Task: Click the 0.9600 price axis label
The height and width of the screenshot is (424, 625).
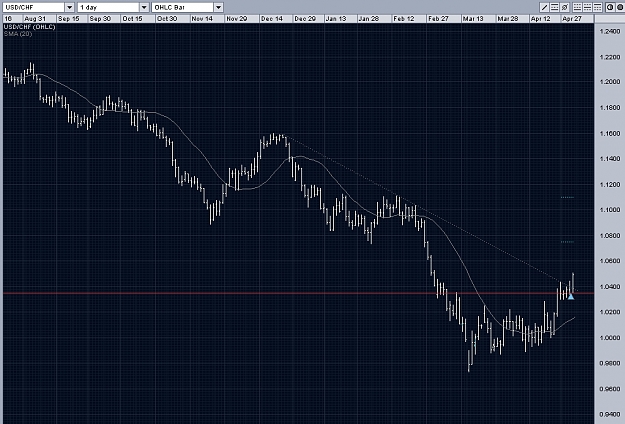Action: click(x=610, y=389)
